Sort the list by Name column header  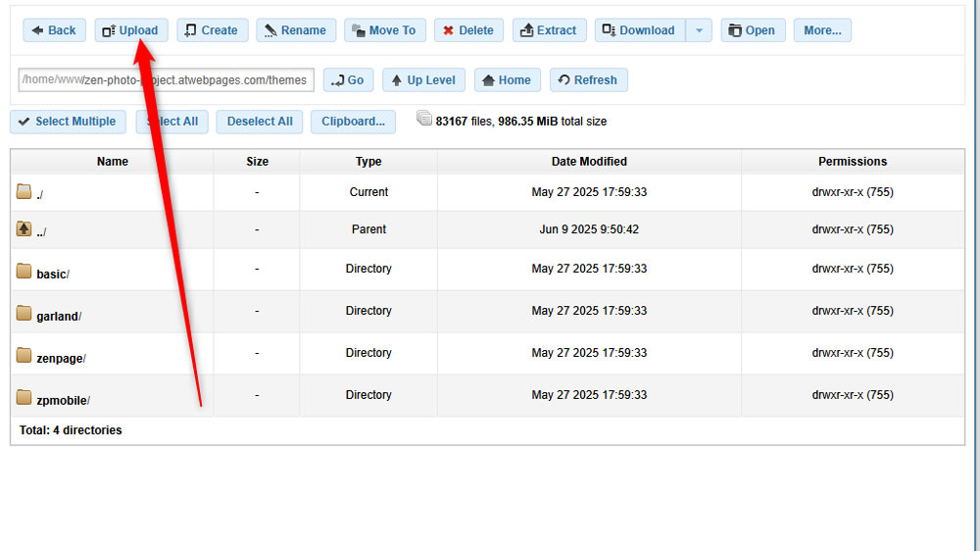(x=113, y=162)
